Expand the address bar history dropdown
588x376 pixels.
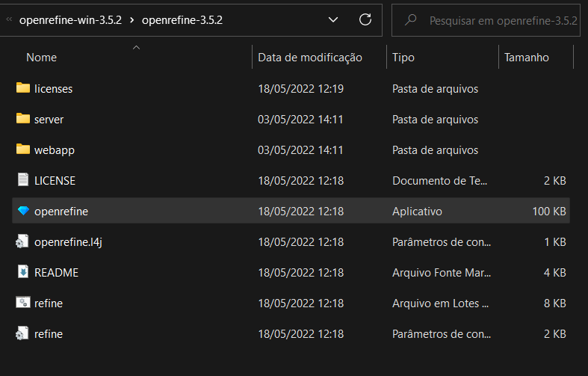point(333,20)
